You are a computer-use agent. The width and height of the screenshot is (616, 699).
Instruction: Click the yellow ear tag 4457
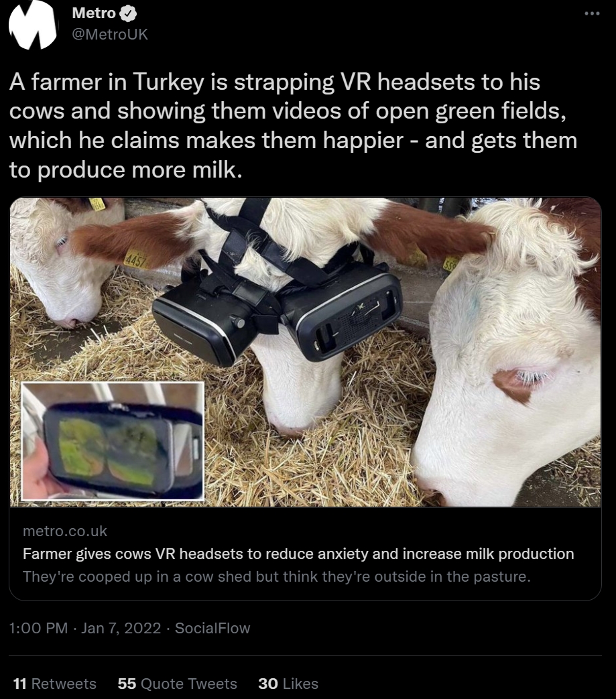pos(135,260)
